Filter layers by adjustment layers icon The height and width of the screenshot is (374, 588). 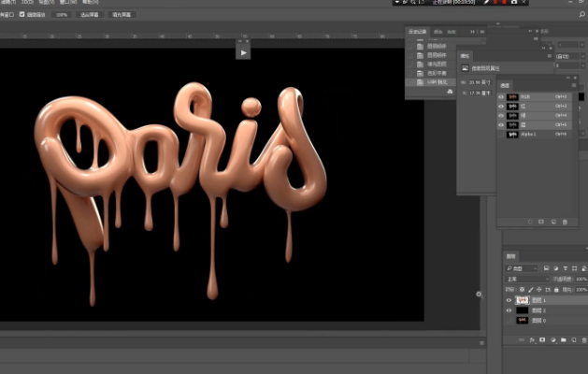coord(556,268)
